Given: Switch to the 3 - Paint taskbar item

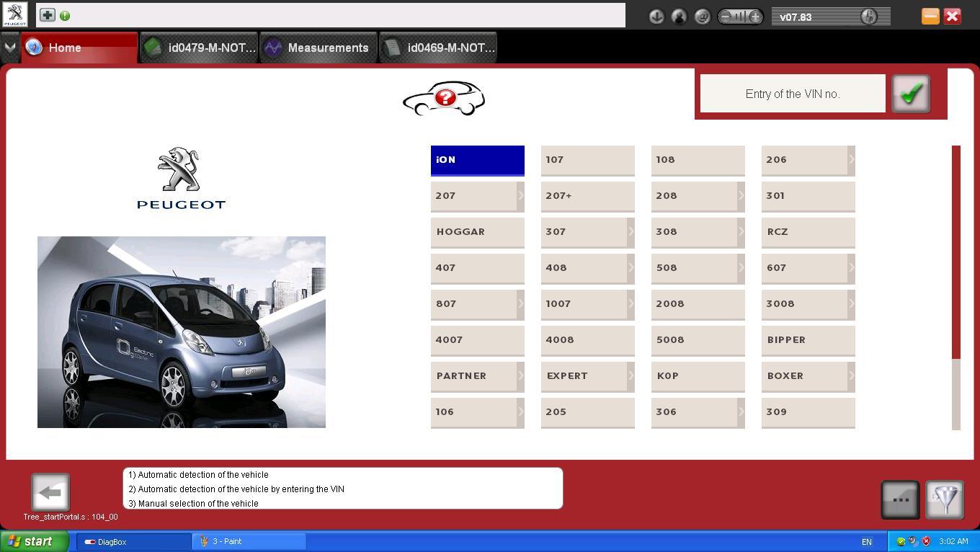Looking at the screenshot, I should point(250,541).
